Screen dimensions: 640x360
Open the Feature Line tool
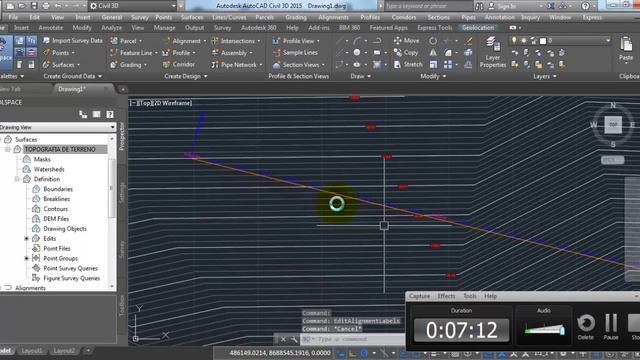pos(133,53)
